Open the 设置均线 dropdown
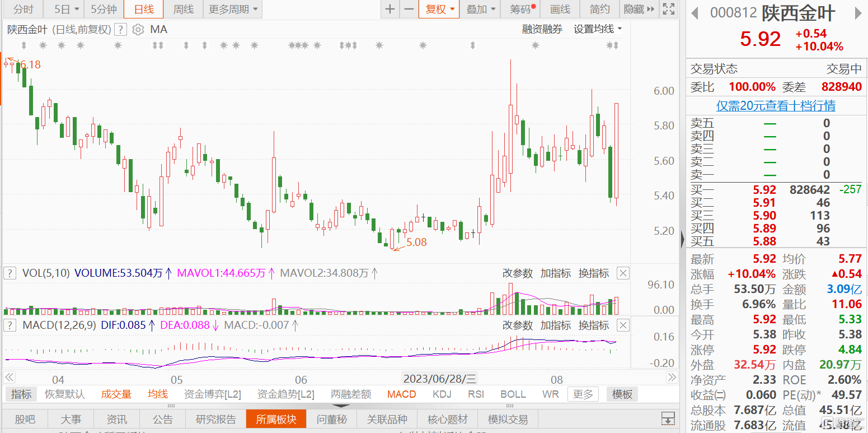 598,29
